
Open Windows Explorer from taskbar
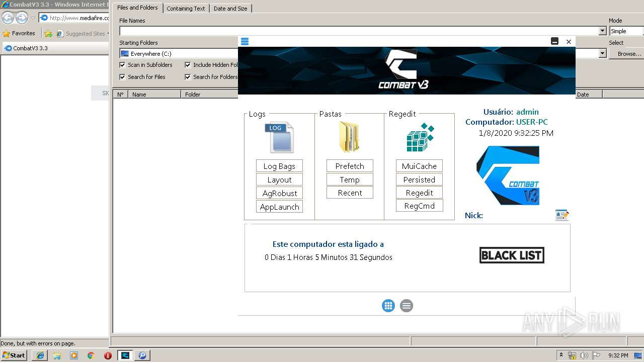coord(57,355)
